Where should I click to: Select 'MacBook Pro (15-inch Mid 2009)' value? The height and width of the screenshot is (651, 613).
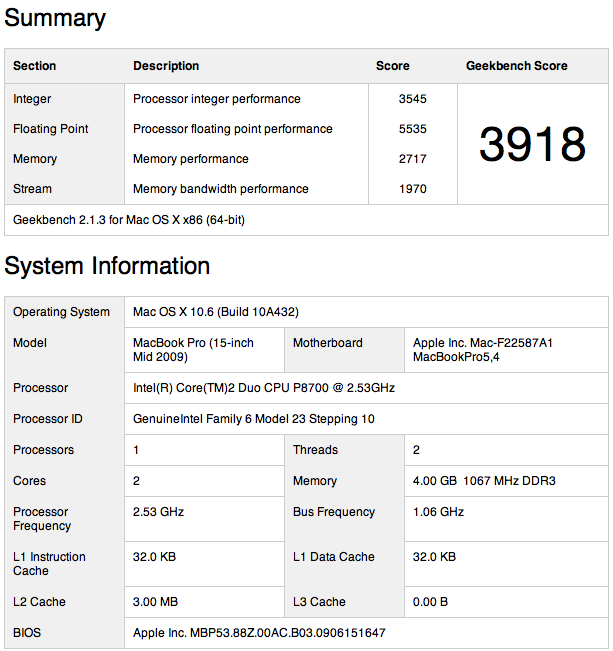pyautogui.click(x=193, y=350)
